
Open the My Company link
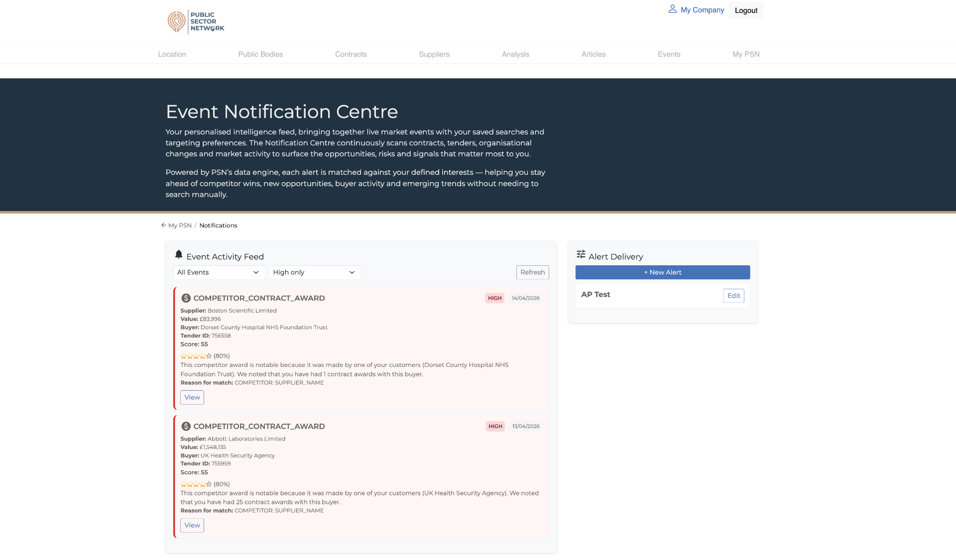tap(702, 10)
